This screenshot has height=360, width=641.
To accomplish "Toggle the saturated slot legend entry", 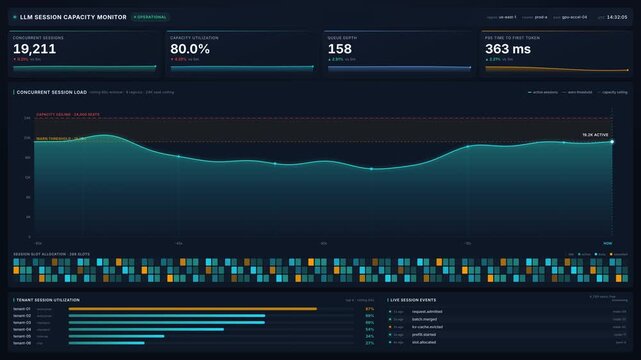I will pos(619,254).
